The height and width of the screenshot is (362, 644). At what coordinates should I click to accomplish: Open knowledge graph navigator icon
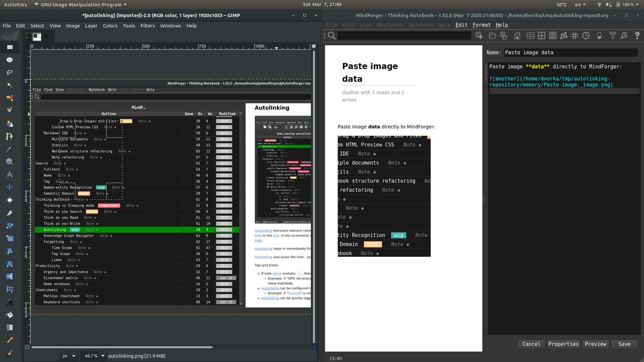(563, 36)
